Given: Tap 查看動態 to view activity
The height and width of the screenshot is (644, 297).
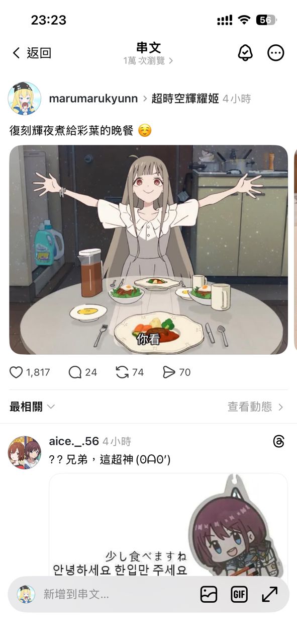Looking at the screenshot, I should pyautogui.click(x=256, y=407).
